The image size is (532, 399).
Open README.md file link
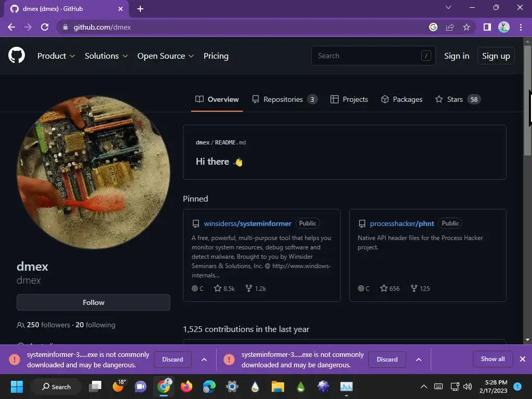pyautogui.click(x=230, y=142)
